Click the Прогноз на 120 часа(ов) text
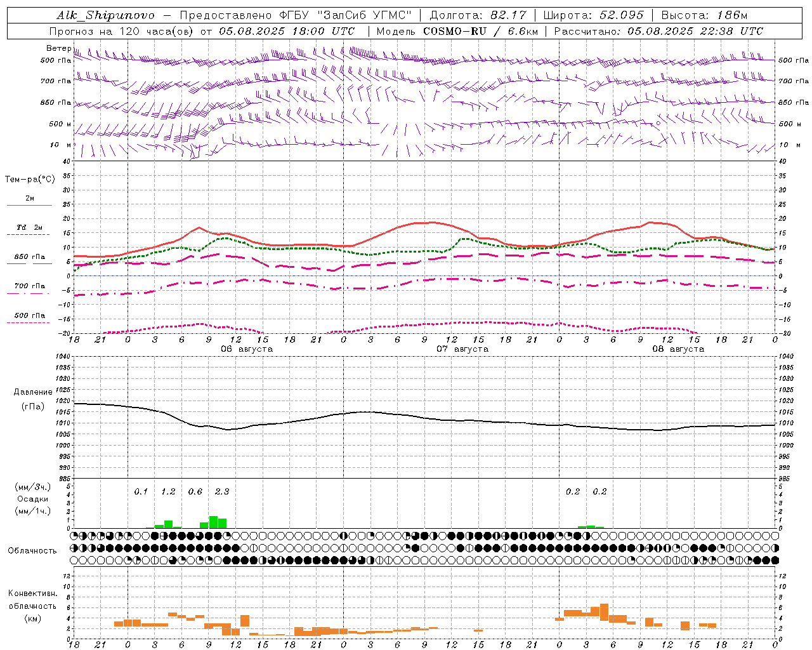Screen dimensions: 812x650 coord(122,31)
